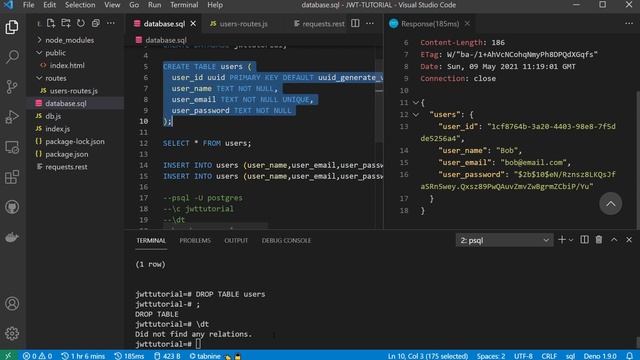Open Docker view in activity bar

click(12, 237)
